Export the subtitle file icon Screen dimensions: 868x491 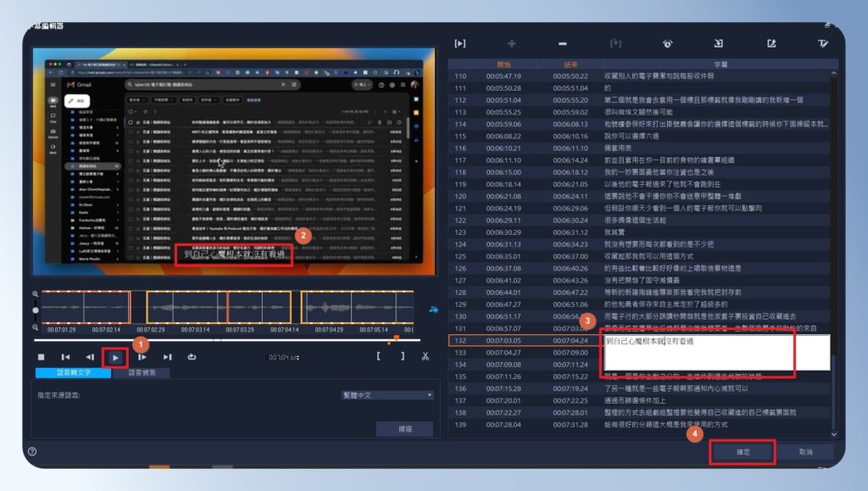click(771, 43)
